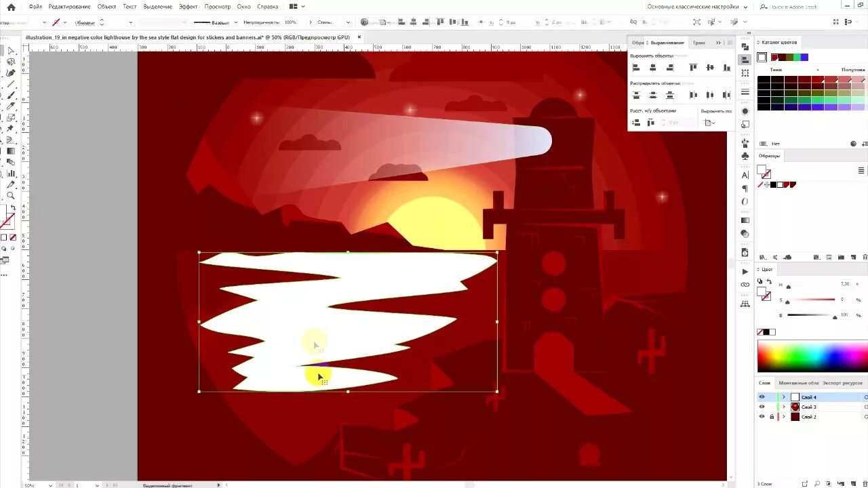Click the Непрозрачность opacity label
This screenshot has height=488, width=868.
point(262,22)
